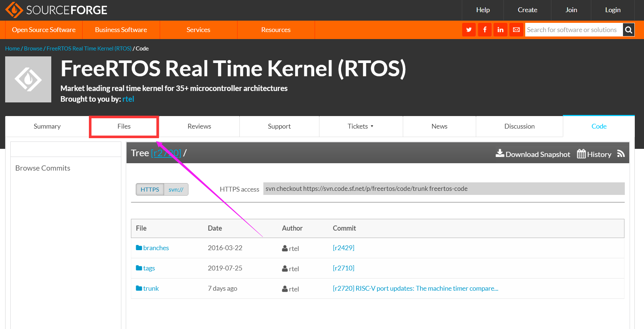The image size is (644, 329).
Task: Click the '7 days ago' date
Action: tap(222, 288)
